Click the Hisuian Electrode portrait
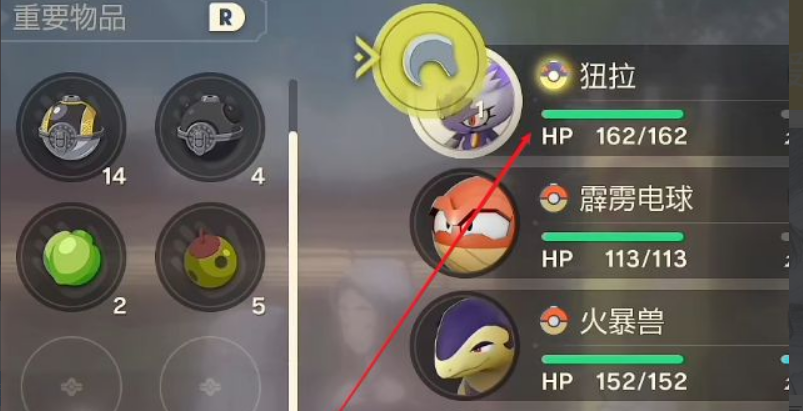The height and width of the screenshot is (411, 803). point(464,224)
